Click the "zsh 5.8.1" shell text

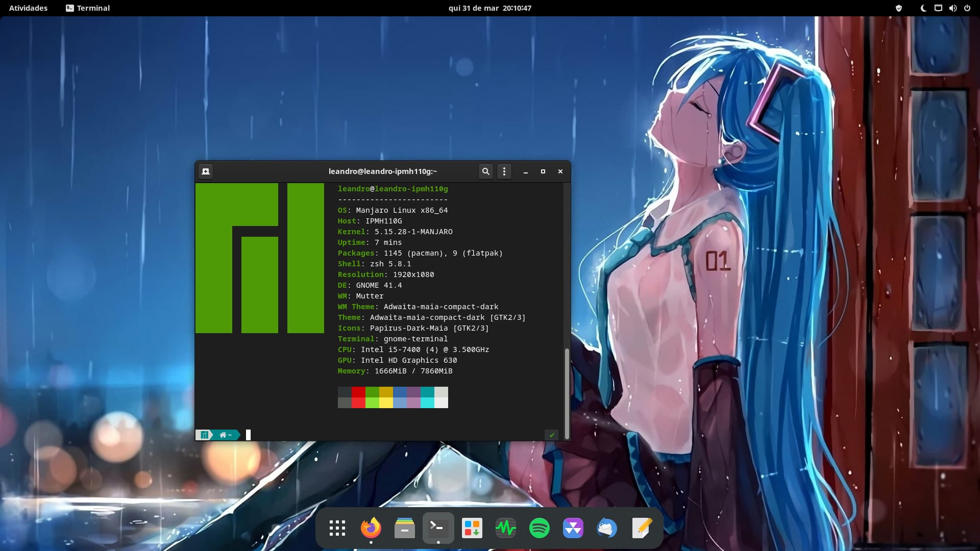[x=390, y=264]
